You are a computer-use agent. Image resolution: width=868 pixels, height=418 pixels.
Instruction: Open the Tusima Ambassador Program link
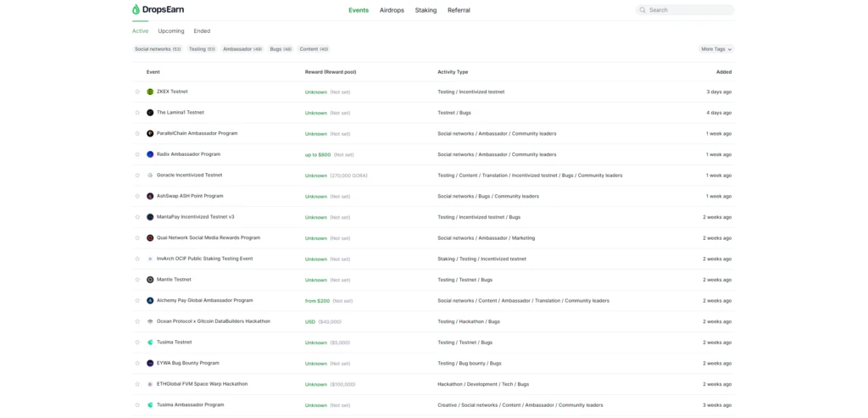(191, 404)
